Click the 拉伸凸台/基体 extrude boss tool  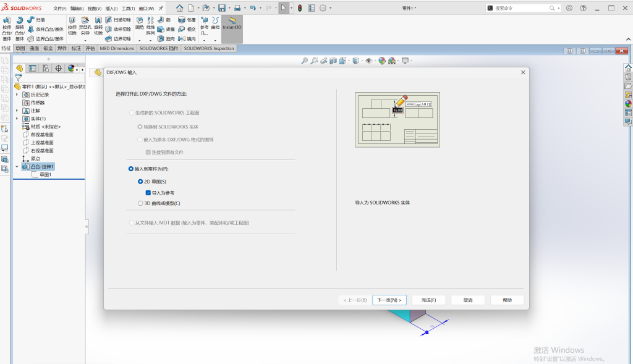[7, 28]
